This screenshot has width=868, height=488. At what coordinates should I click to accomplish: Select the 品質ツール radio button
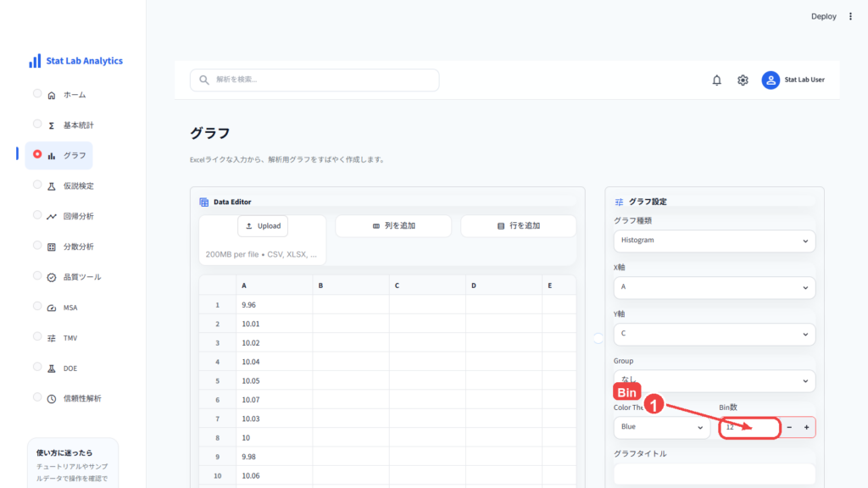click(37, 275)
